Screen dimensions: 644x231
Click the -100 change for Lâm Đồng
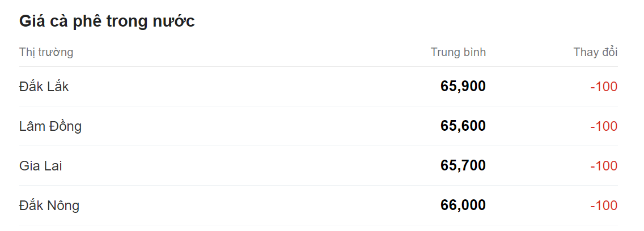(604, 126)
